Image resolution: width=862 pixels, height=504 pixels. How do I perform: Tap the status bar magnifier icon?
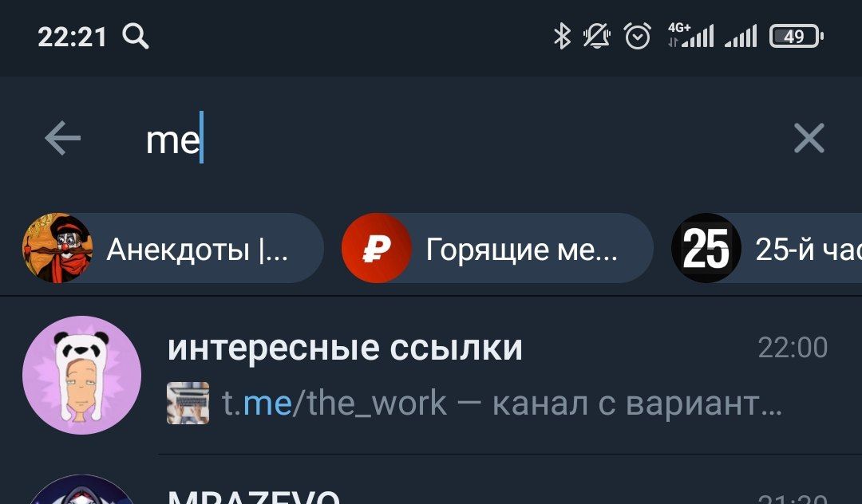coord(136,37)
